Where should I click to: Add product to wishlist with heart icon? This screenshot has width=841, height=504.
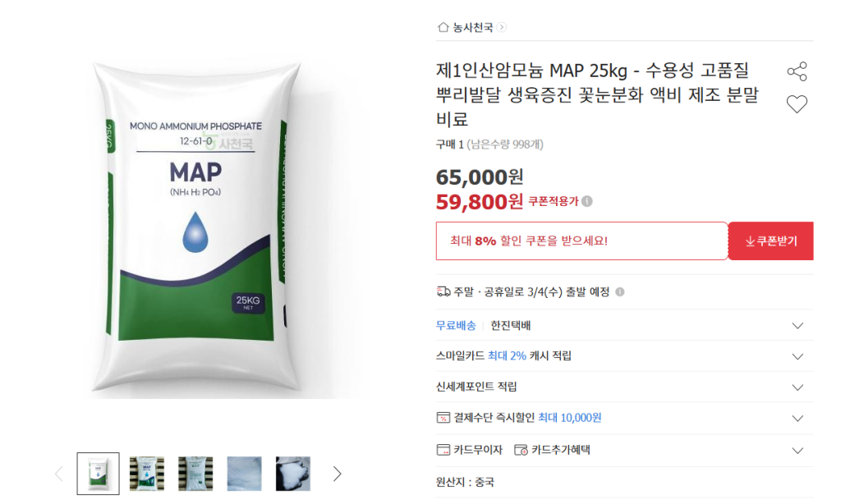pos(797,104)
